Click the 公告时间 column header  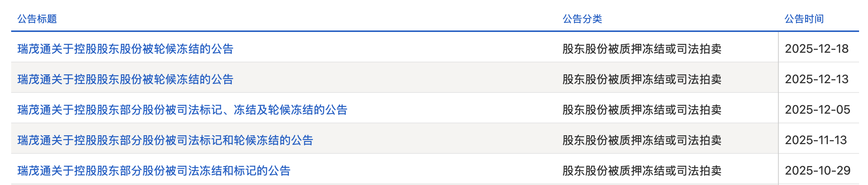coord(804,19)
